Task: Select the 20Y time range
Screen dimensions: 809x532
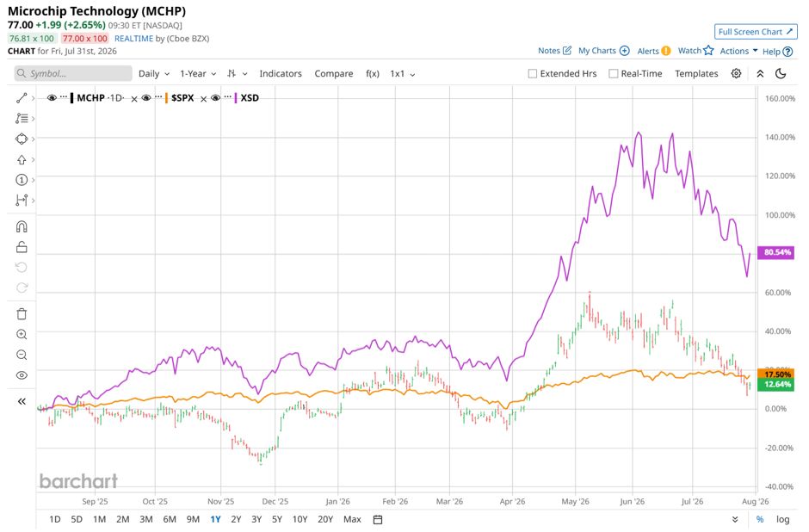Action: pyautogui.click(x=325, y=520)
